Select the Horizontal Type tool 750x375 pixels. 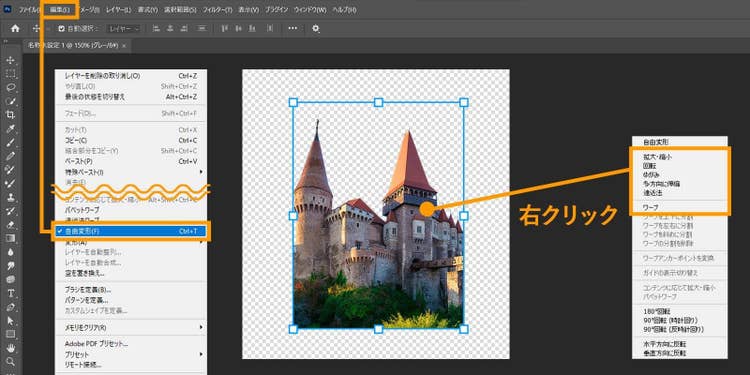pos(10,293)
